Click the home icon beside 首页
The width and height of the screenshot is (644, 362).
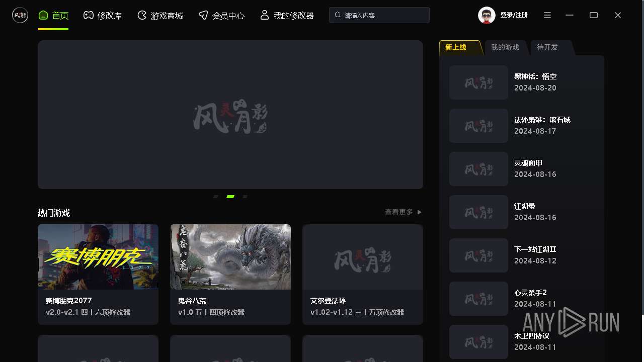pyautogui.click(x=43, y=16)
